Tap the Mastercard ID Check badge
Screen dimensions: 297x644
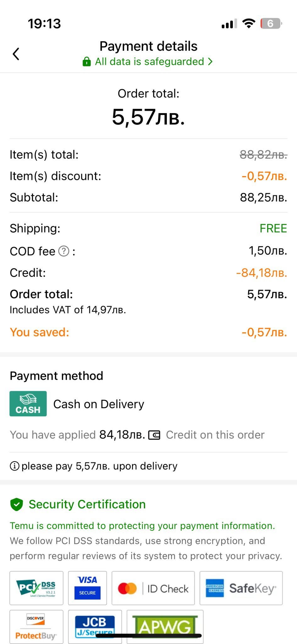(153, 588)
